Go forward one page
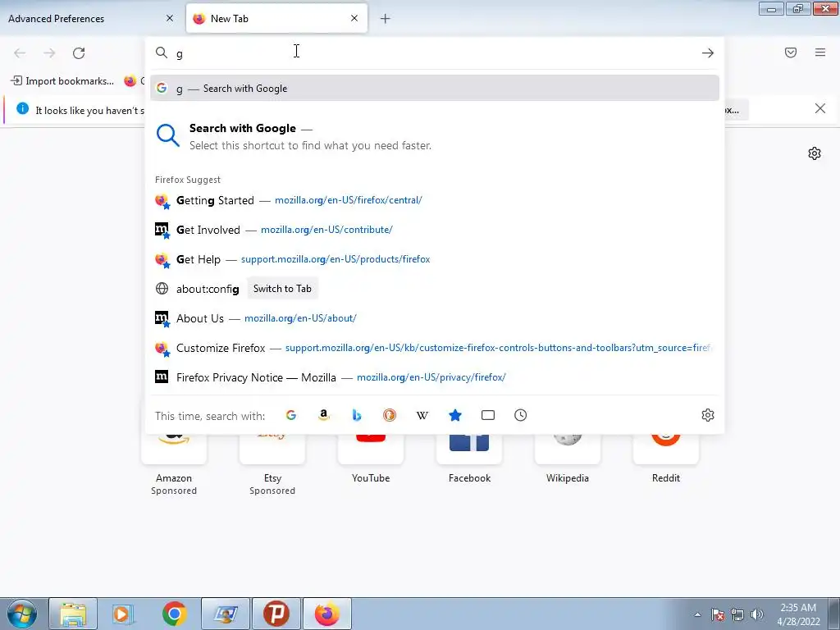Screen dimensions: 840x630 point(49,53)
